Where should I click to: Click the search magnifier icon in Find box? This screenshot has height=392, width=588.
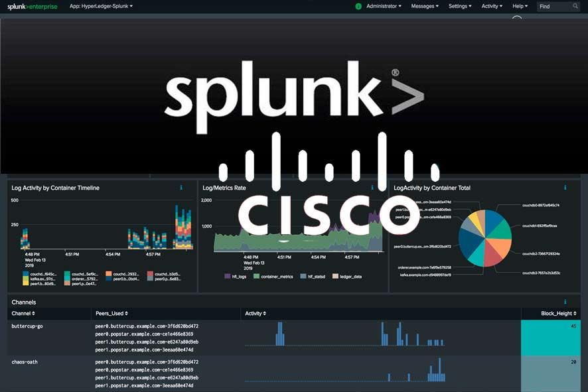(x=575, y=6)
